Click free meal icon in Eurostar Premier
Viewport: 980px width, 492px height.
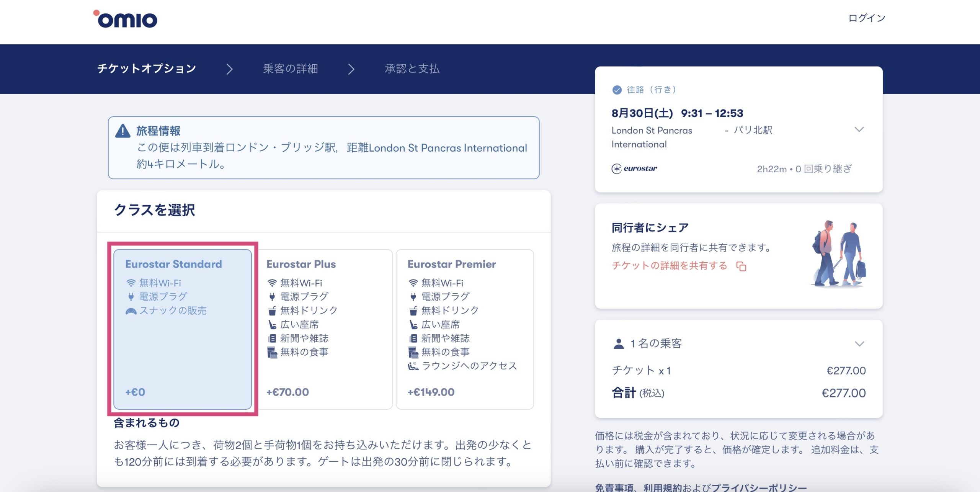[x=413, y=352]
